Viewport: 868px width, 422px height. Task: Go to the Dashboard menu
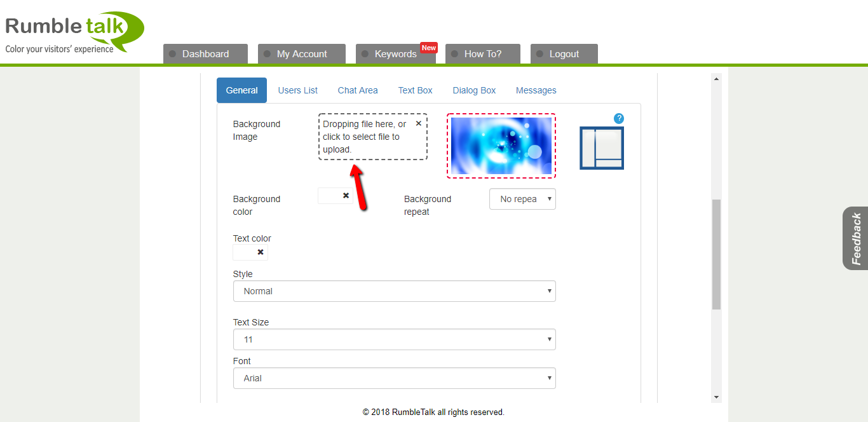click(x=205, y=54)
